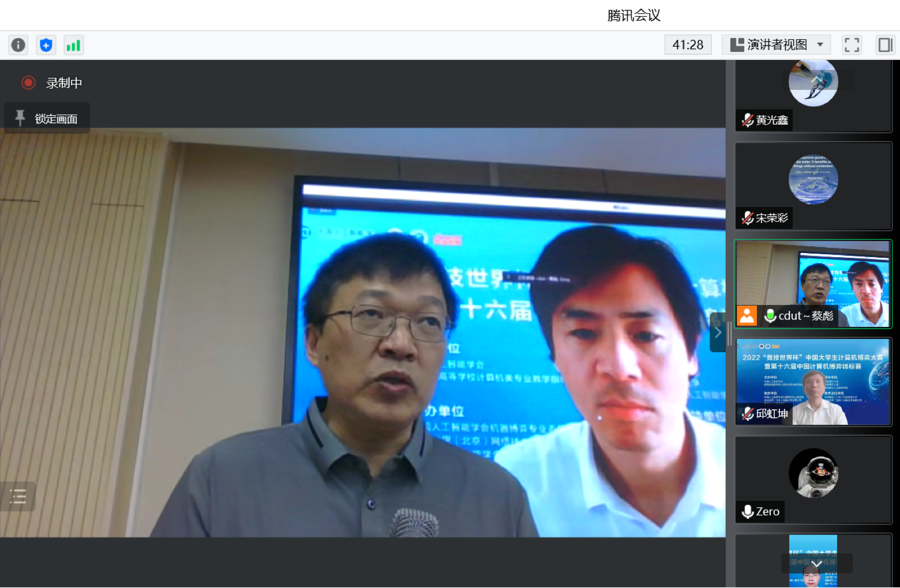Open the list menu icon on video
The image size is (900, 588).
click(18, 496)
